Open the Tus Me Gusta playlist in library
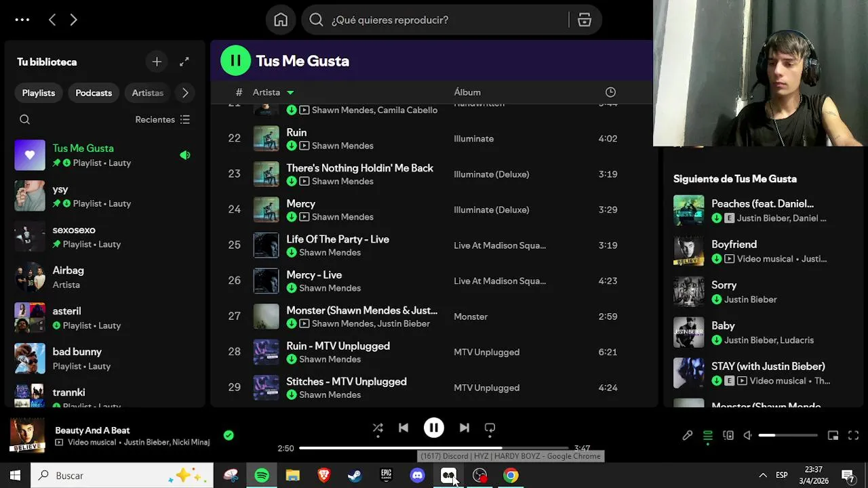 pos(104,155)
